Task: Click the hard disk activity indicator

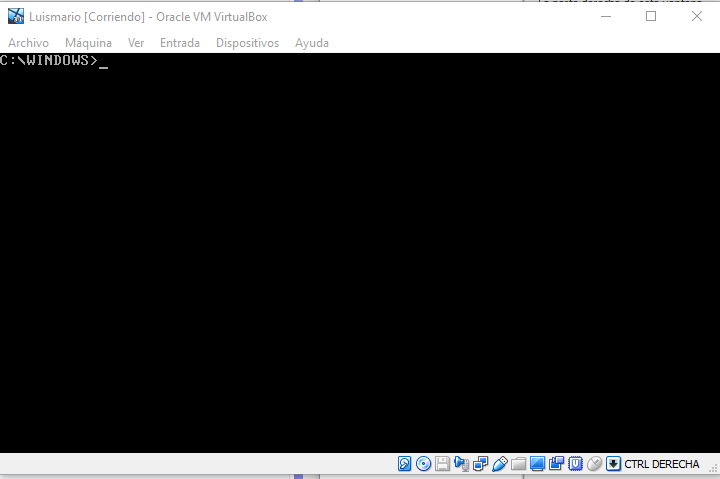Action: click(x=405, y=464)
